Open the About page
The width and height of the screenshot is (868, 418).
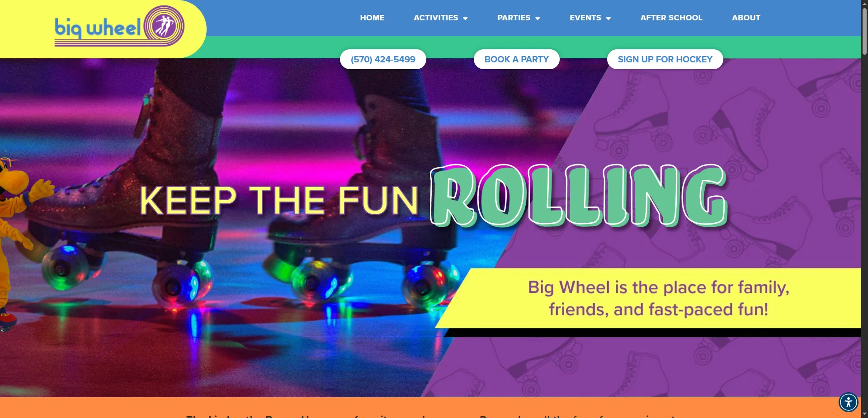coord(746,18)
